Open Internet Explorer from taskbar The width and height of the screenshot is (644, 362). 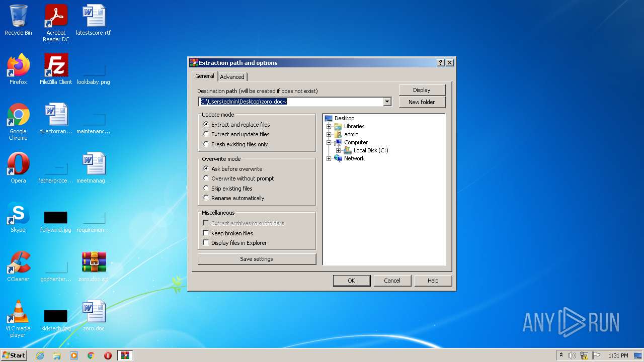(x=40, y=355)
